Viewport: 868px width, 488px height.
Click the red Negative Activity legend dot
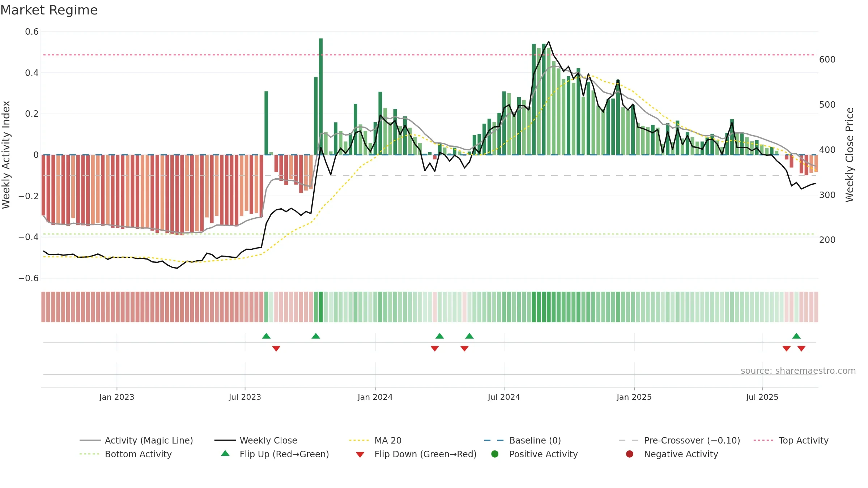pos(630,454)
